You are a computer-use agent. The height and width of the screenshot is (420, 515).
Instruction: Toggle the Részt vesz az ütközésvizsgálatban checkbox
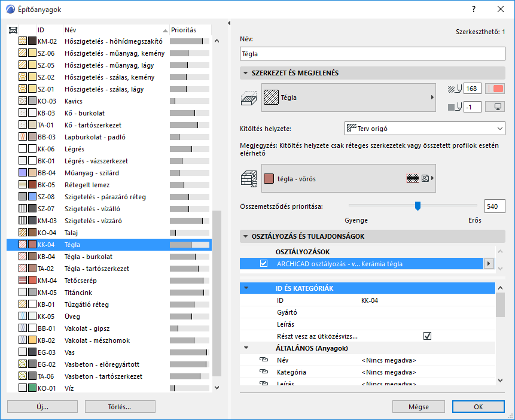tap(427, 336)
